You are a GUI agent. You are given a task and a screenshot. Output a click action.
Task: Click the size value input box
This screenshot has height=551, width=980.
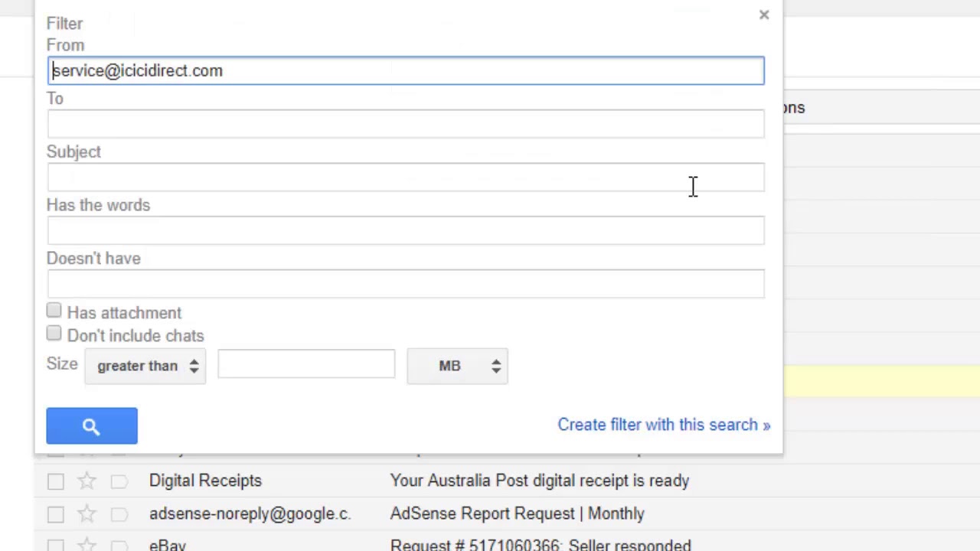(306, 364)
